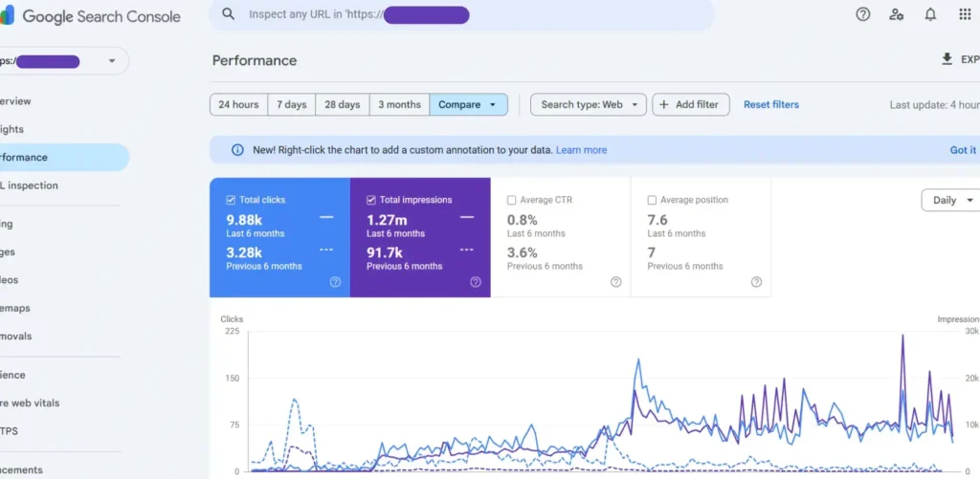Open the Daily granularity dropdown
The width and height of the screenshot is (980, 479).
point(952,200)
